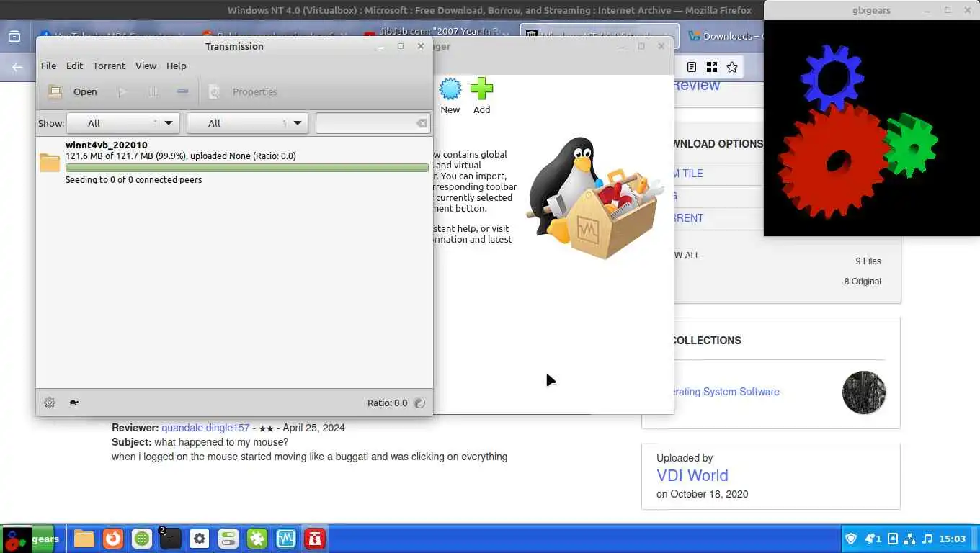Click the collection round thumbnail image
This screenshot has height=553, width=980.
pyautogui.click(x=864, y=392)
